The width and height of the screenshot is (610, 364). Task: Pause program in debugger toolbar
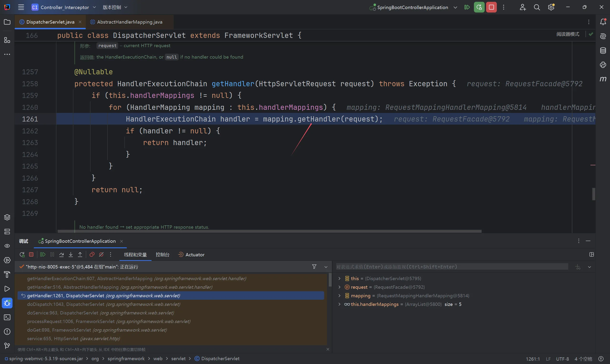pyautogui.click(x=52, y=255)
